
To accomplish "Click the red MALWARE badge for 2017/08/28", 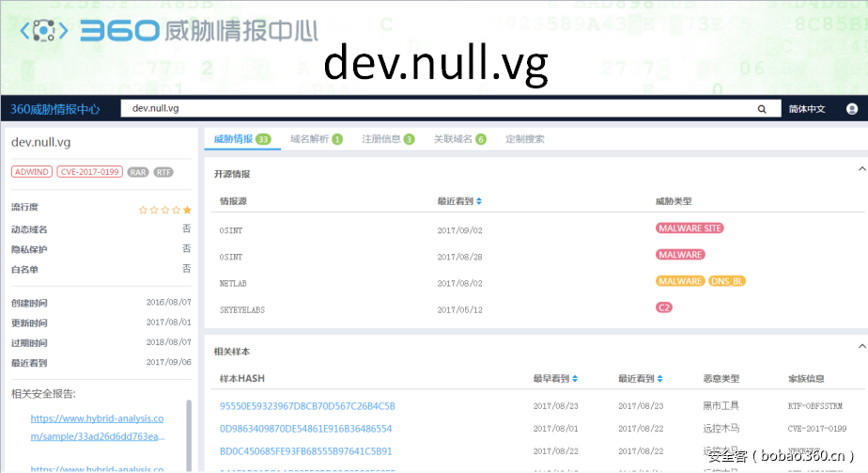I will coord(680,255).
